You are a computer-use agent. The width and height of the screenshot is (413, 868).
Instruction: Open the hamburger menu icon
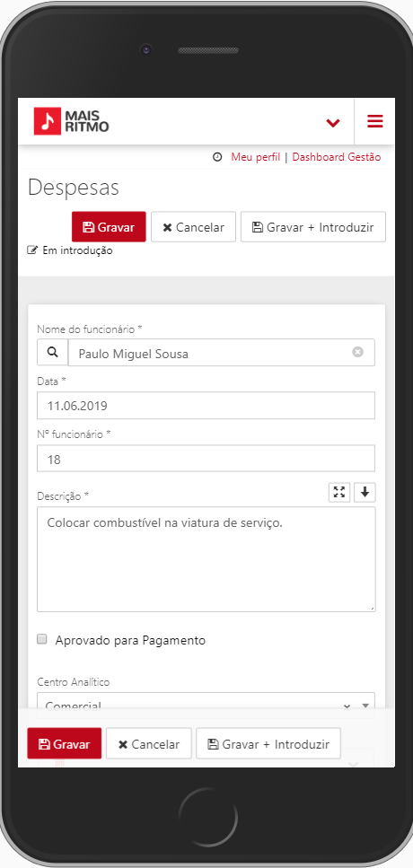[374, 121]
